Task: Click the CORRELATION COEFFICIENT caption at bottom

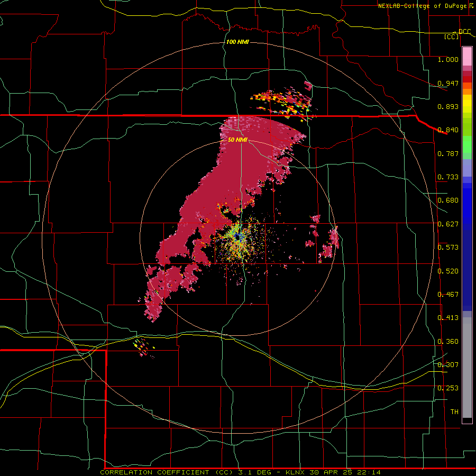Action: (240, 472)
